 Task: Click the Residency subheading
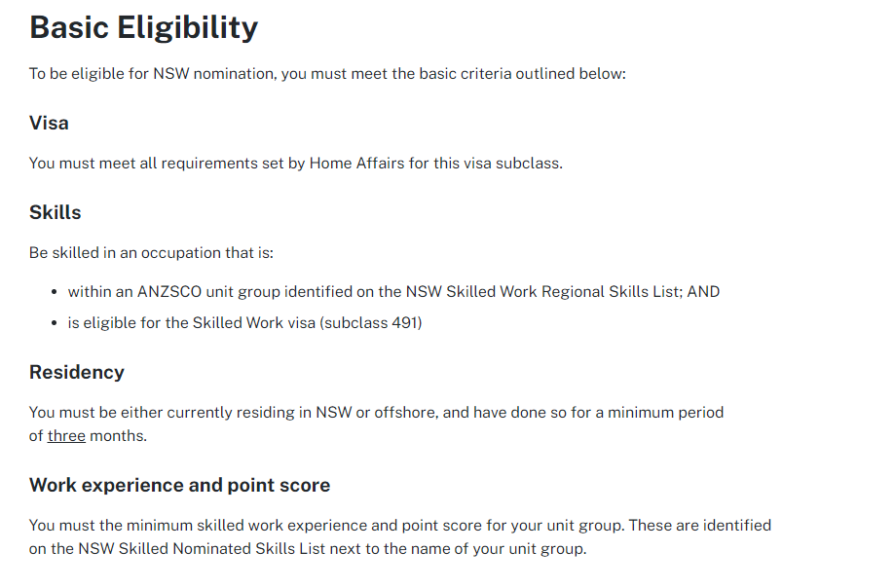77,372
